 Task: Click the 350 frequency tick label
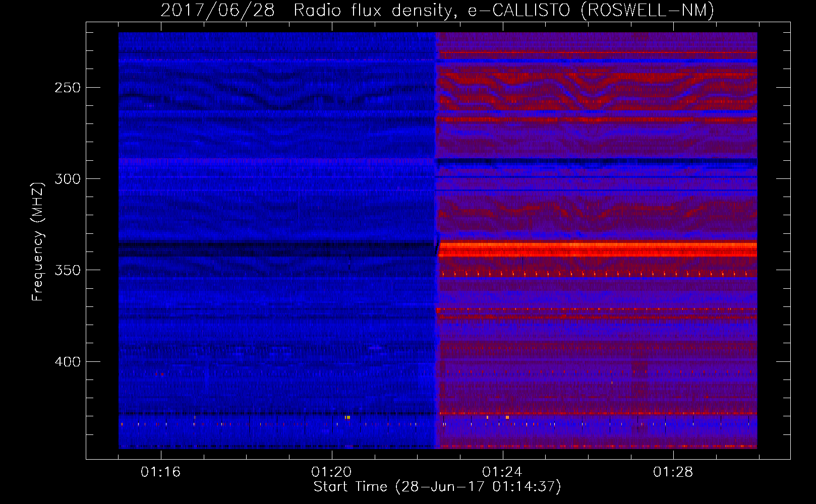pyautogui.click(x=68, y=270)
